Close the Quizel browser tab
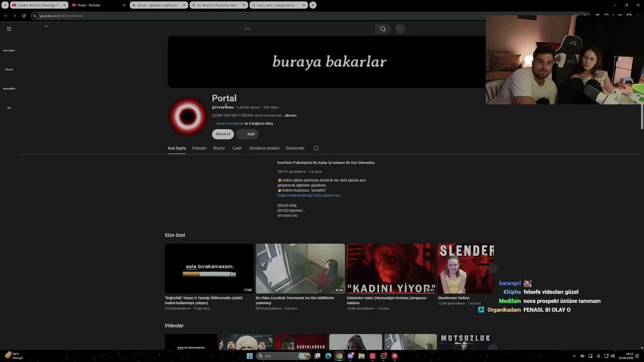 (184, 5)
